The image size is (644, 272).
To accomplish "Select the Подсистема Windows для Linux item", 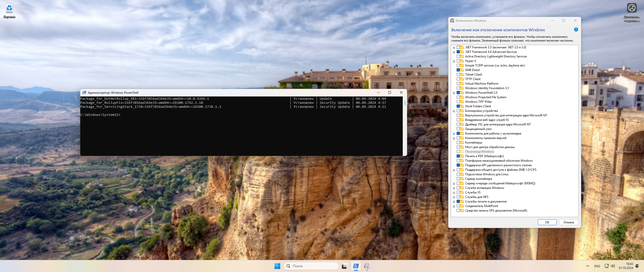I will (487, 174).
